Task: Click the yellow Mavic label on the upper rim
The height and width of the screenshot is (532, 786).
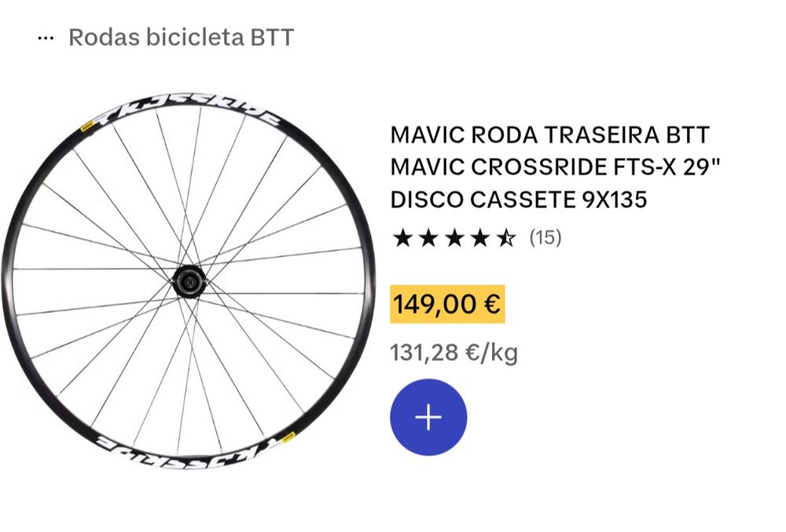Action: (x=87, y=124)
